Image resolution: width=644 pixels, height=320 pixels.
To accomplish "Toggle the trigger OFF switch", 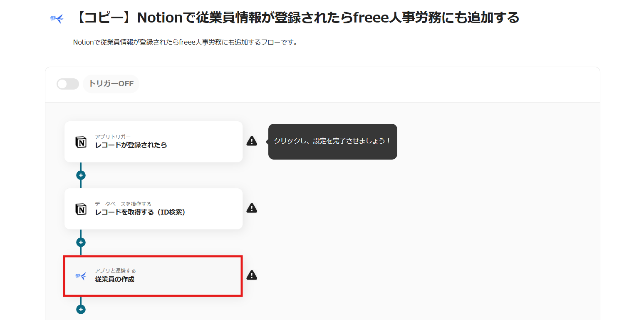I will (x=68, y=84).
